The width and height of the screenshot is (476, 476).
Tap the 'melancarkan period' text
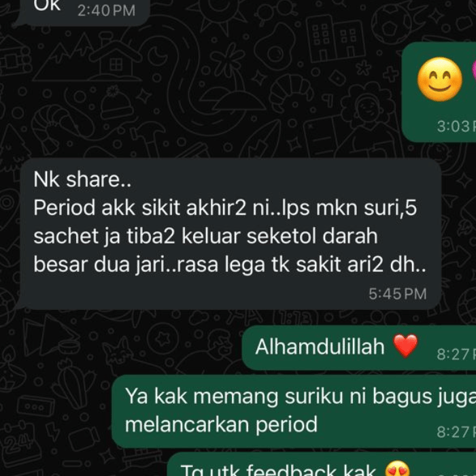(221, 424)
